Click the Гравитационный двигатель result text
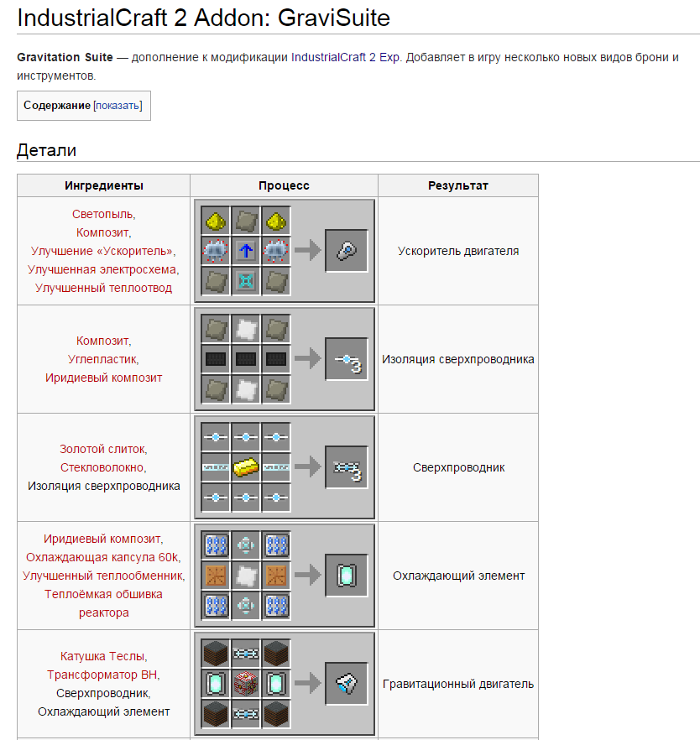 coord(458,684)
